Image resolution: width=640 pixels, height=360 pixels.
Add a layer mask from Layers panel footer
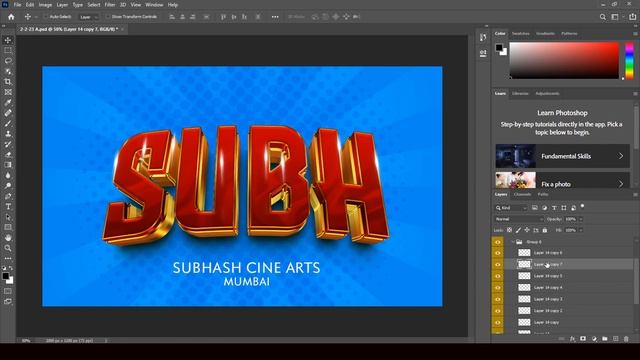(x=583, y=339)
